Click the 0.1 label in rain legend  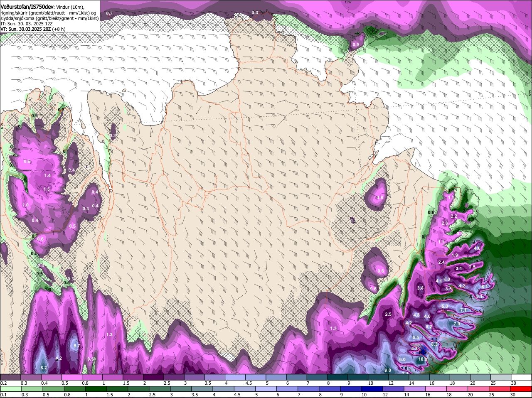point(4,395)
